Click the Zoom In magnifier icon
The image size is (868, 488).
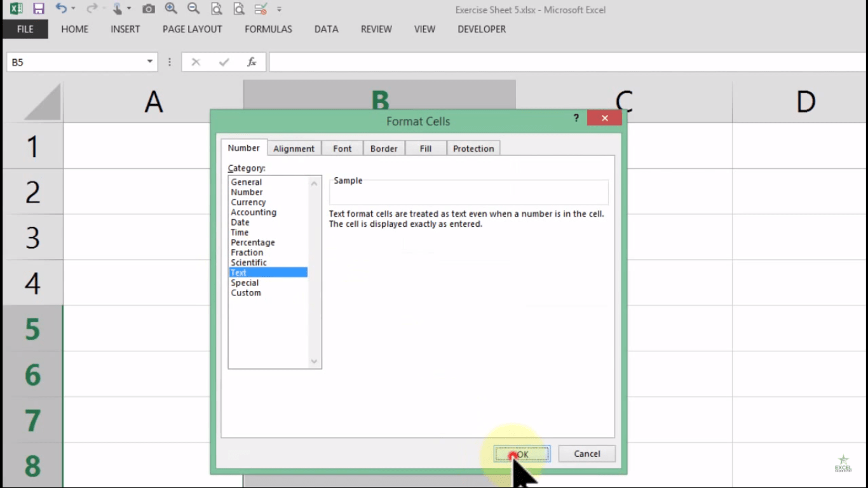(x=171, y=9)
